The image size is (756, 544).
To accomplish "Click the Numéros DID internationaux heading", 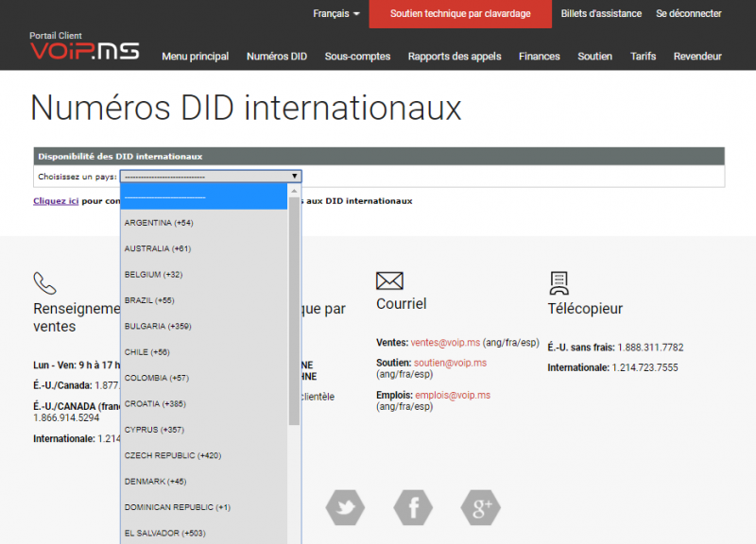I will pos(246,108).
